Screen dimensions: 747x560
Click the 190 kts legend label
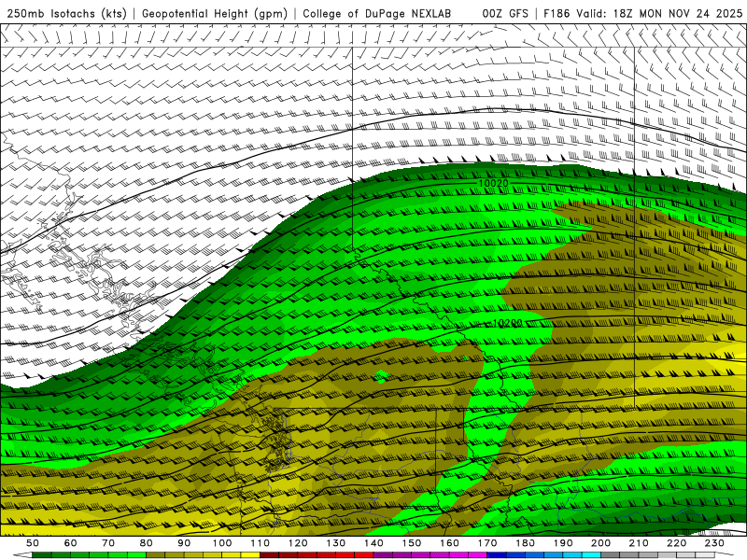pyautogui.click(x=563, y=543)
